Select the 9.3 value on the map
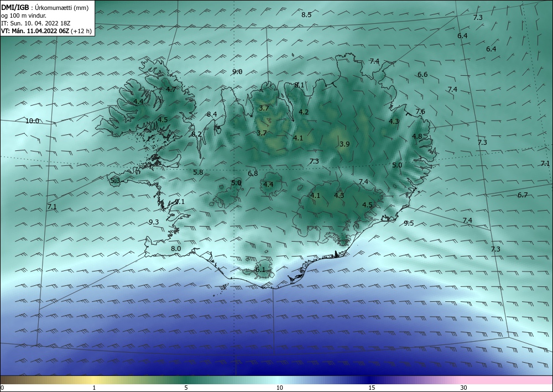Image resolution: width=553 pixels, height=392 pixels. pos(154,222)
